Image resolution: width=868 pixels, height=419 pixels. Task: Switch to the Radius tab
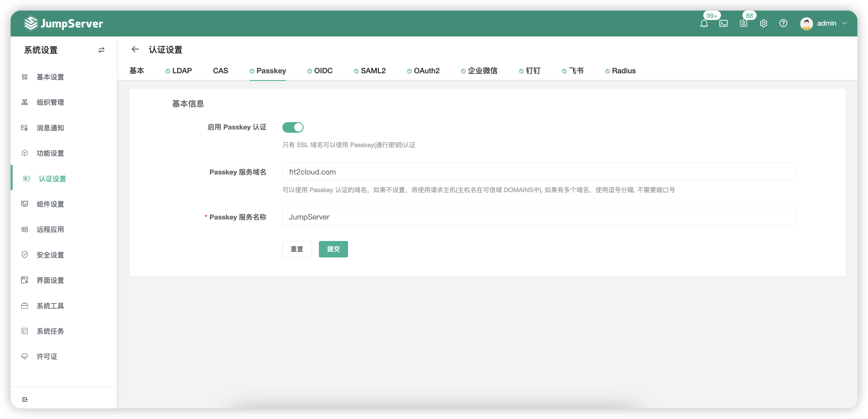tap(620, 71)
